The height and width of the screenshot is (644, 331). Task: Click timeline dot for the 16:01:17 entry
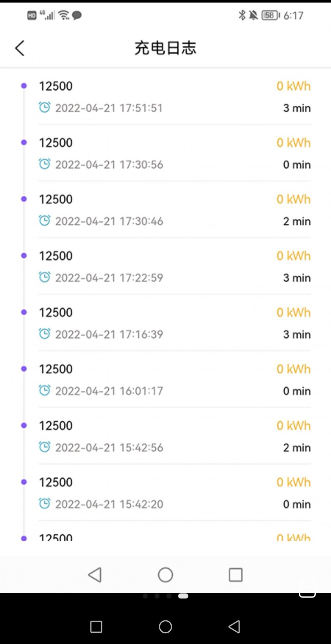pos(24,369)
